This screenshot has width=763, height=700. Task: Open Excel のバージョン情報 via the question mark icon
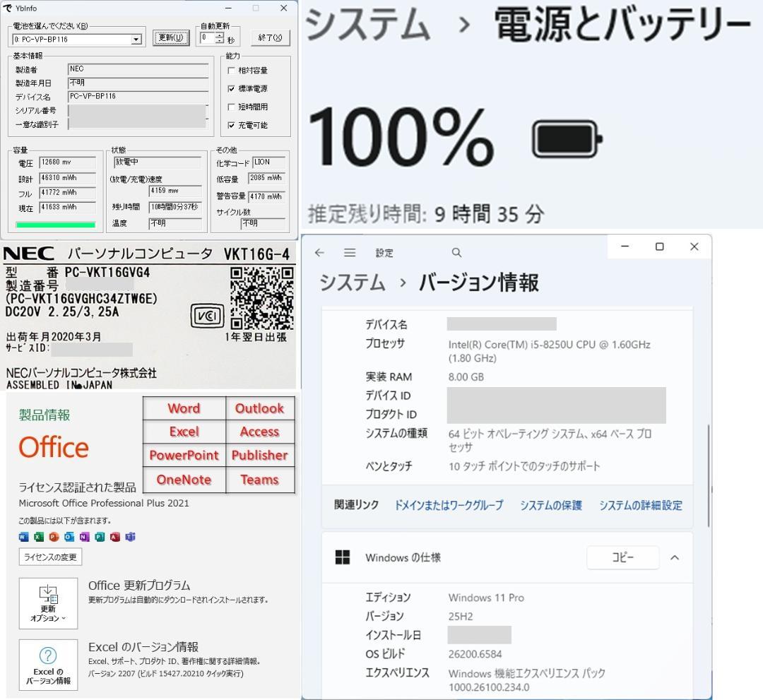click(x=48, y=663)
